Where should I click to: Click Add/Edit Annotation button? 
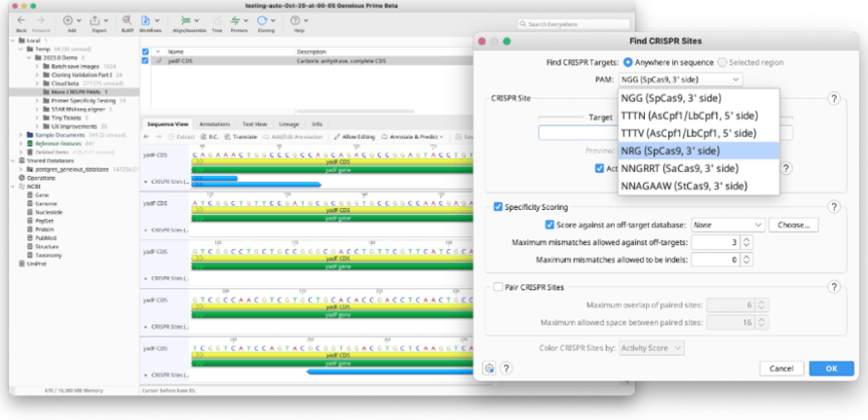[x=293, y=136]
